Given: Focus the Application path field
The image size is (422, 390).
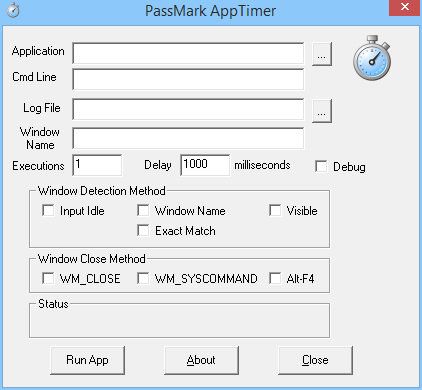Looking at the screenshot, I should click(x=188, y=53).
